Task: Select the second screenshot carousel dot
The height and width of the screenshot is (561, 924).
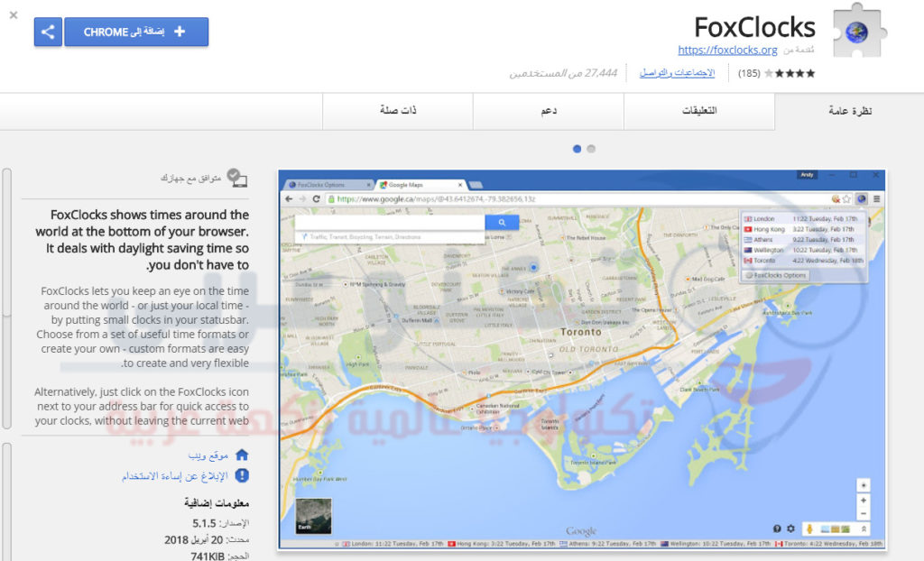Action: 591,149
